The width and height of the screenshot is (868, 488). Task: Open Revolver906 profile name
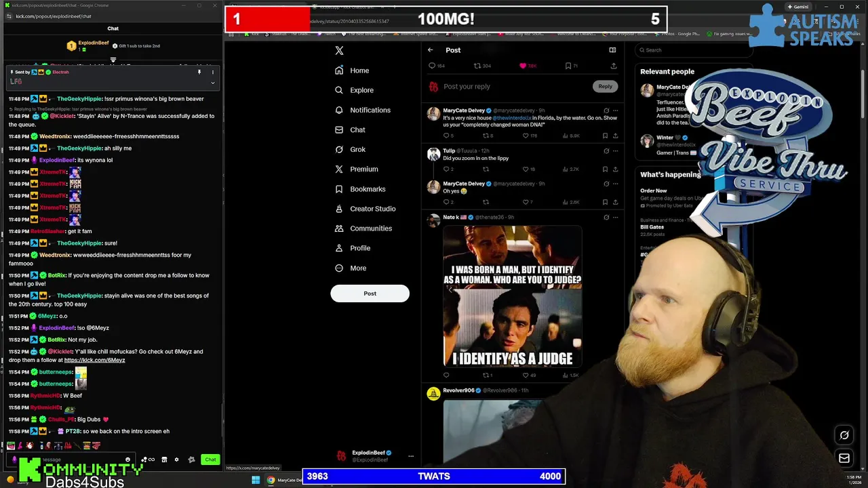point(458,390)
